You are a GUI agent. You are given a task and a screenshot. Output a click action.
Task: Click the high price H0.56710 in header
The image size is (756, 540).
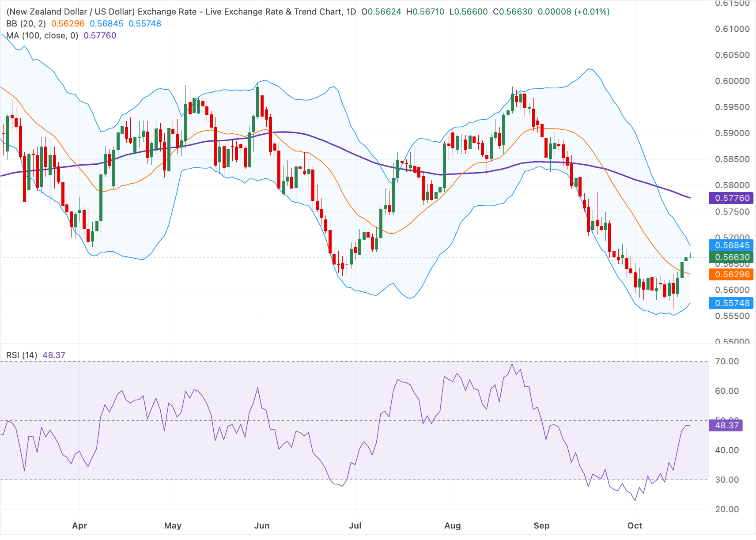pos(425,11)
